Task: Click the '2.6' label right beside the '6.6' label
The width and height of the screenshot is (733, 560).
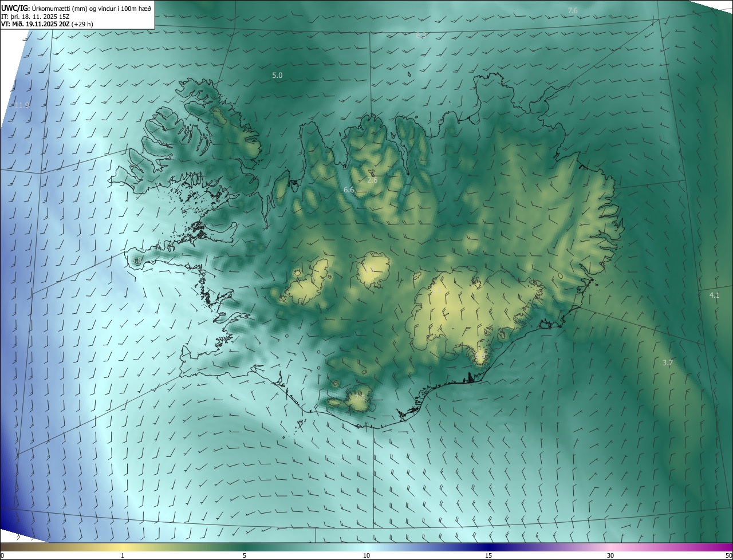Action: 372,180
